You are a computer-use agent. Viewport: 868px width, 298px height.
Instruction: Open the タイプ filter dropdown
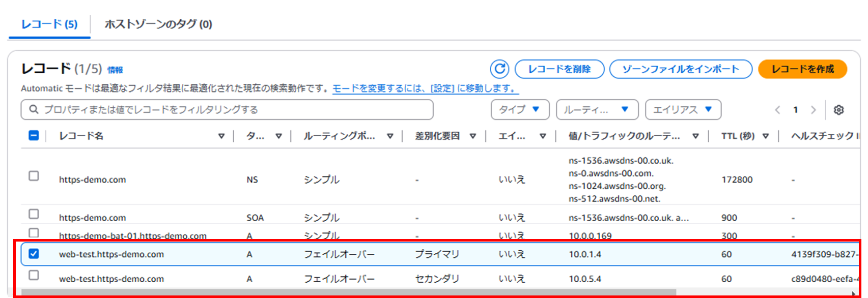520,110
